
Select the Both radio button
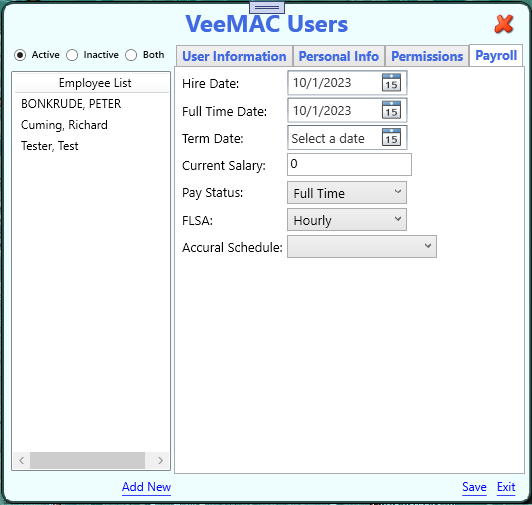pos(131,55)
